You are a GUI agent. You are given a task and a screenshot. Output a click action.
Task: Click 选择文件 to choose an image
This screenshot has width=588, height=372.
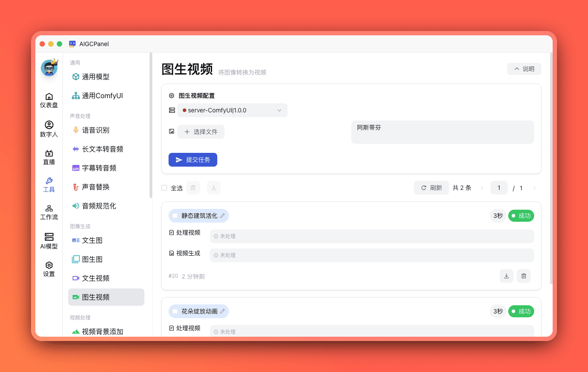pos(201,132)
